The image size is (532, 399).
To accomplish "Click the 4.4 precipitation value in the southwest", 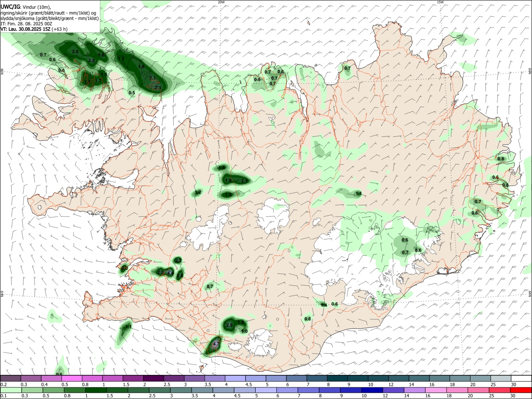I will [x=170, y=273].
